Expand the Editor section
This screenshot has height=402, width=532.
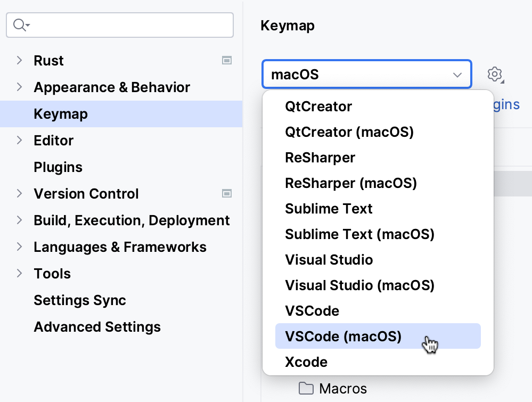click(x=19, y=140)
